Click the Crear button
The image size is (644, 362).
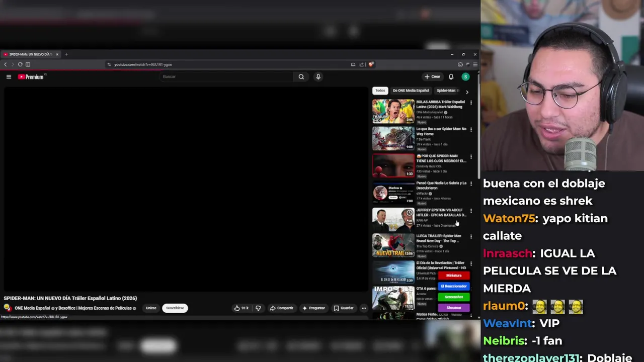click(432, 77)
